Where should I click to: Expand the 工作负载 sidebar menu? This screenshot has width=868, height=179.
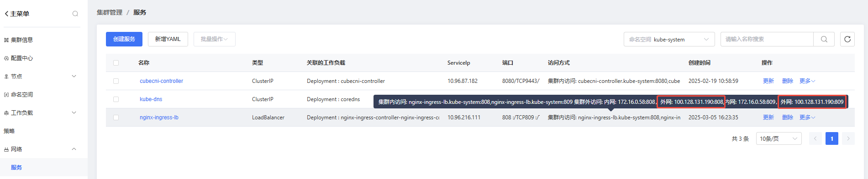[x=40, y=113]
